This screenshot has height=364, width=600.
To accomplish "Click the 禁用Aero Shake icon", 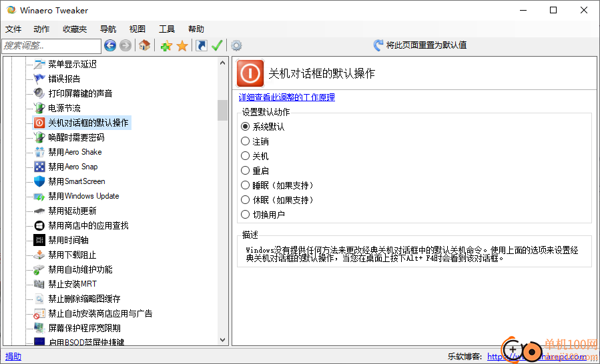I will pyautogui.click(x=39, y=152).
